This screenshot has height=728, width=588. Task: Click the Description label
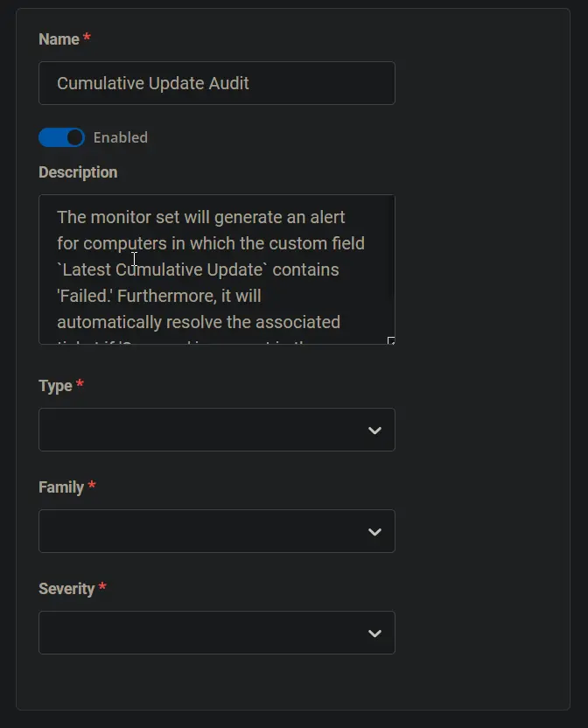tap(78, 172)
